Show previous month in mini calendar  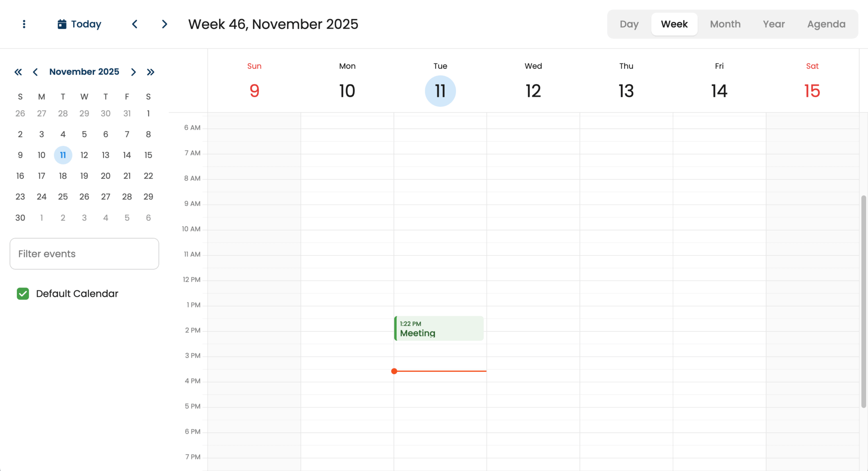point(35,72)
